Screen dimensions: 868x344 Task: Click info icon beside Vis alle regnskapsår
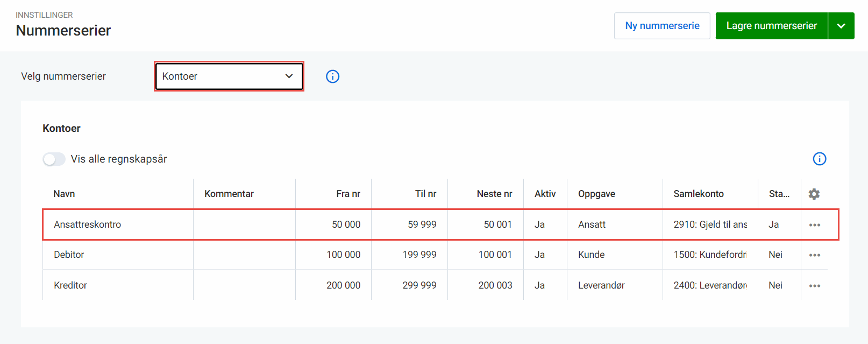pos(819,159)
